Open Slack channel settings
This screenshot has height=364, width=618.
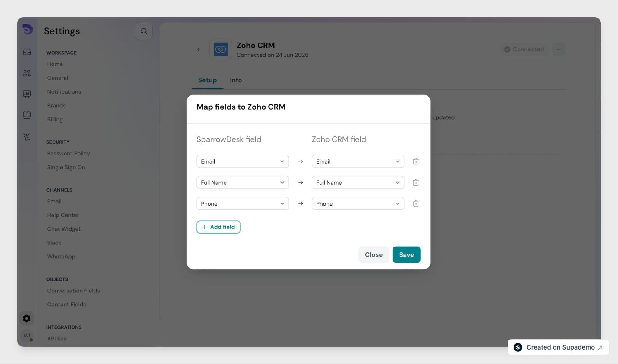(54, 243)
